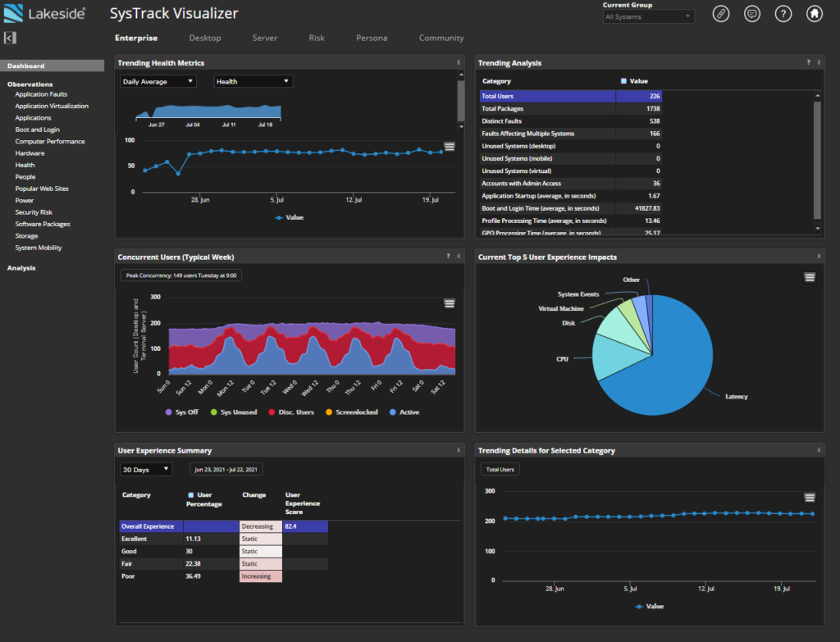The width and height of the screenshot is (840, 642).
Task: Open Application Faults observation
Action: [x=41, y=94]
